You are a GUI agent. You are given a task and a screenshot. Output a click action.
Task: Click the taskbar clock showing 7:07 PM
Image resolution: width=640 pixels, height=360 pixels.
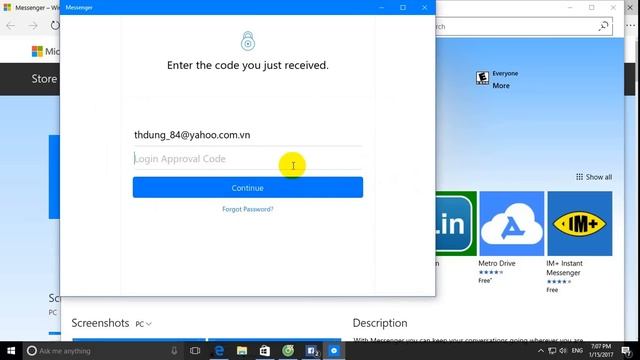pyautogui.click(x=601, y=351)
